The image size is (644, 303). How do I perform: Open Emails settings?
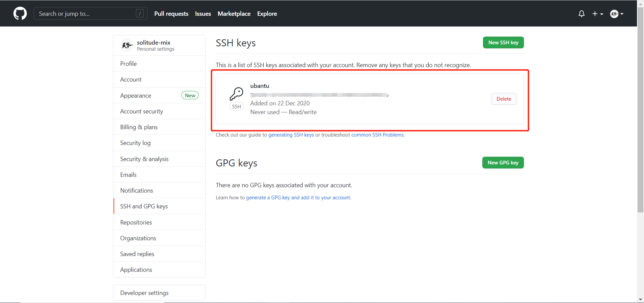(x=159, y=174)
